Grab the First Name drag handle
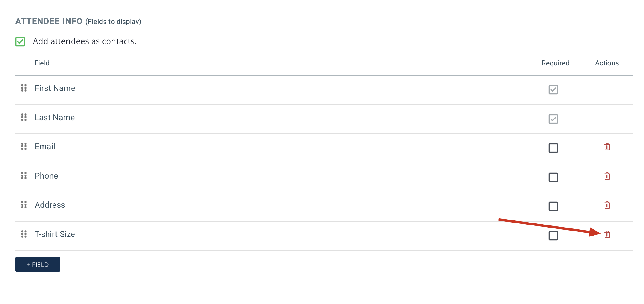644x304 pixels. click(x=24, y=88)
